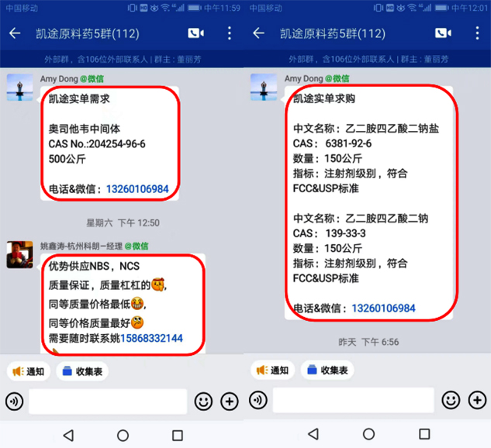Tap timestamp 昨天 下午 6:56
Viewport: 491px width, 448px height.
click(x=368, y=342)
